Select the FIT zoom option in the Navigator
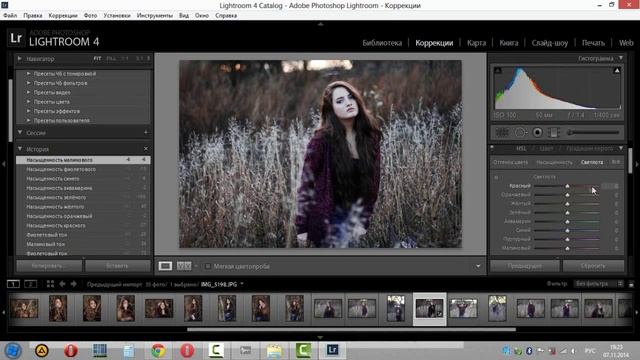 pos(97,58)
